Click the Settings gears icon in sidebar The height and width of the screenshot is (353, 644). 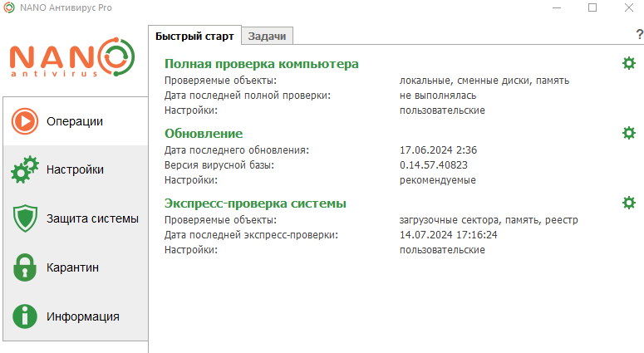pos(25,170)
